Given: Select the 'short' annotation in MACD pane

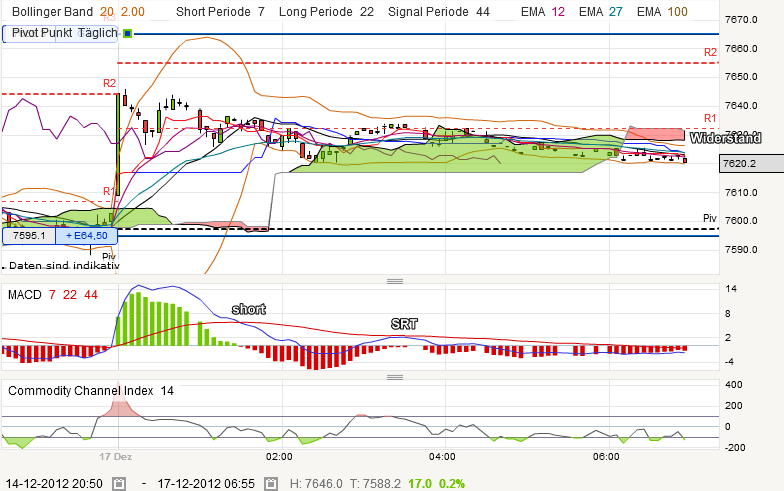Looking at the screenshot, I should (248, 310).
